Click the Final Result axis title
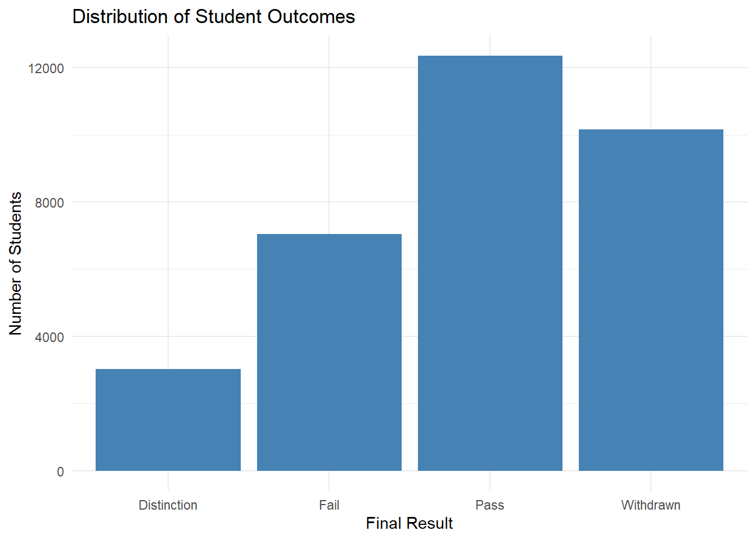 coord(409,524)
